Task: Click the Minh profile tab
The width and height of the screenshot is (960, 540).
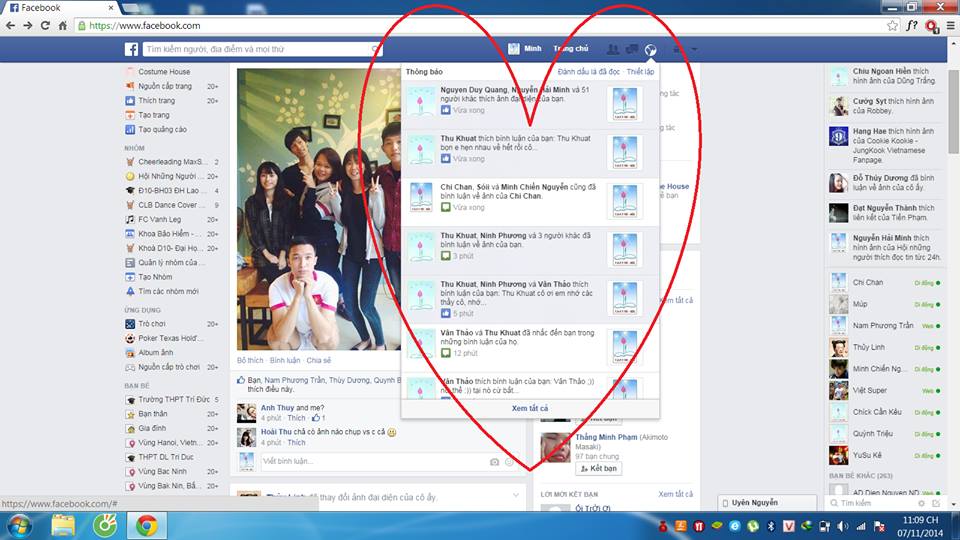Action: coord(525,49)
